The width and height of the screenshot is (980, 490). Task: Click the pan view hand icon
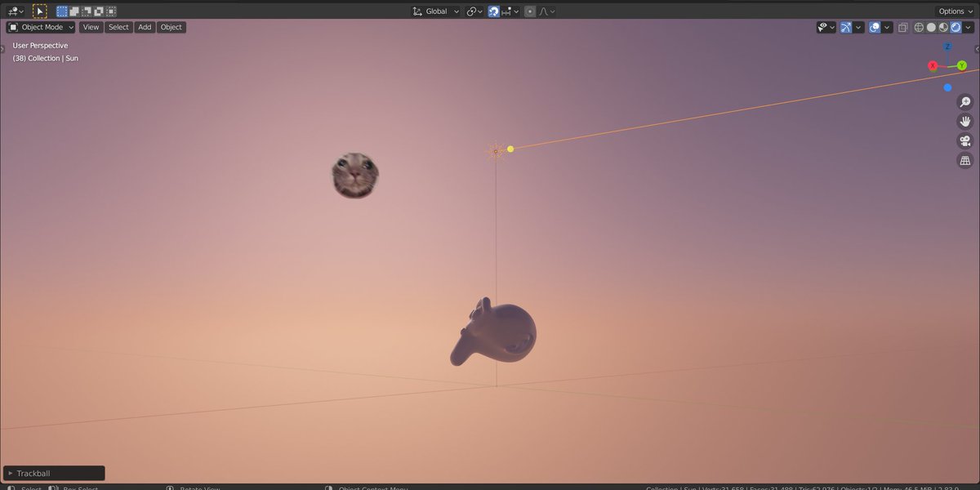[x=964, y=122]
